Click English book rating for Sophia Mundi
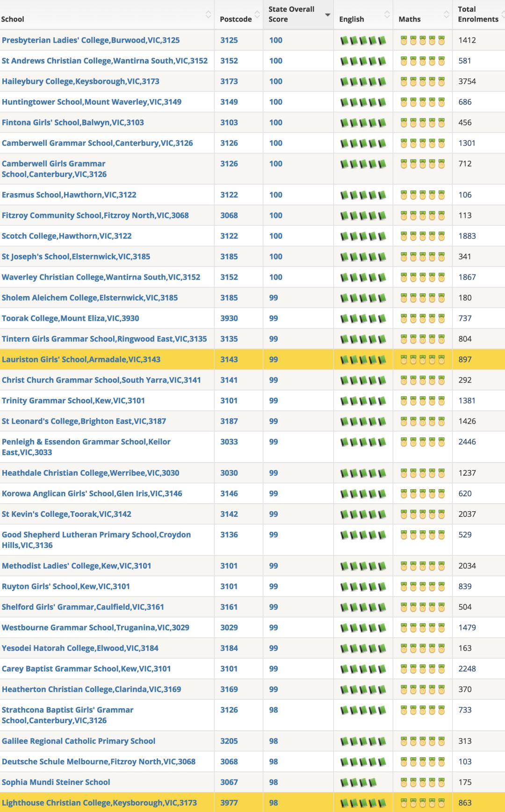505x812 pixels. pyautogui.click(x=359, y=783)
